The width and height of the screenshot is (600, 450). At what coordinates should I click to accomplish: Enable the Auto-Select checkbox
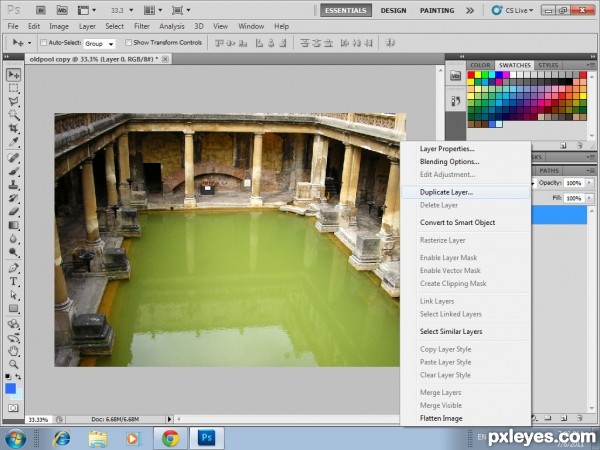pyautogui.click(x=44, y=42)
